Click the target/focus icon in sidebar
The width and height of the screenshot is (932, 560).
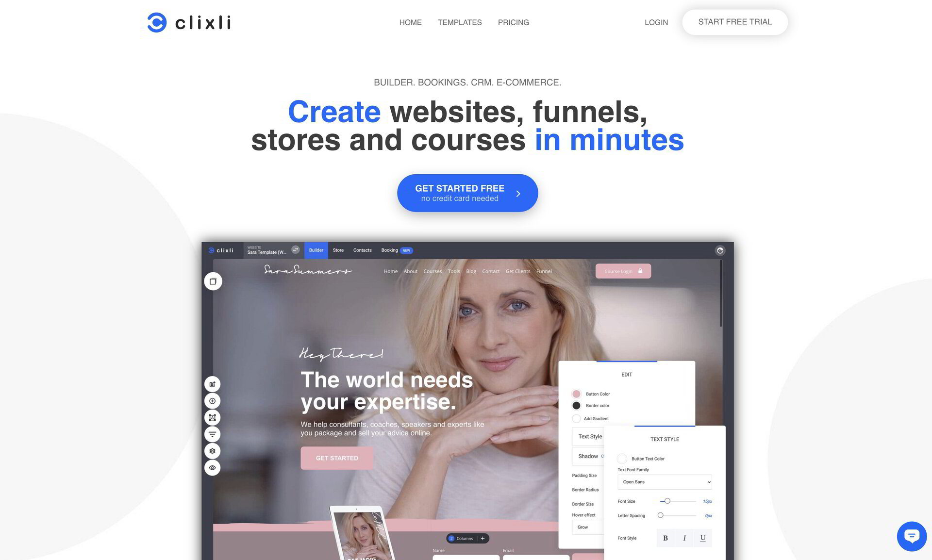(213, 400)
